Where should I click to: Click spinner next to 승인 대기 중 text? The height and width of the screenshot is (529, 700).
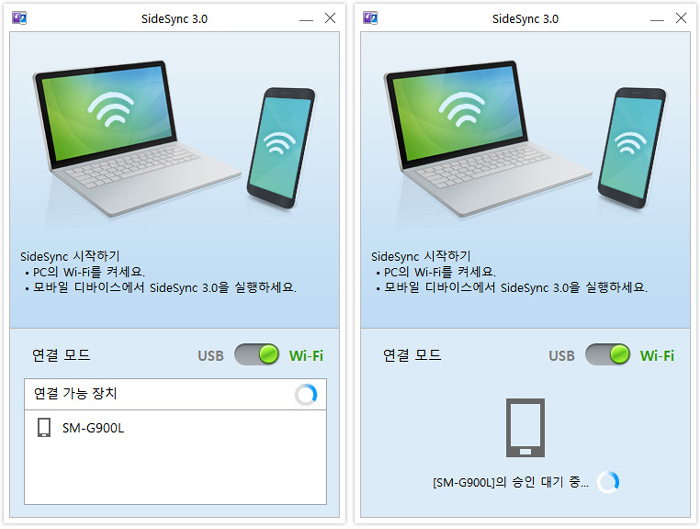[608, 482]
